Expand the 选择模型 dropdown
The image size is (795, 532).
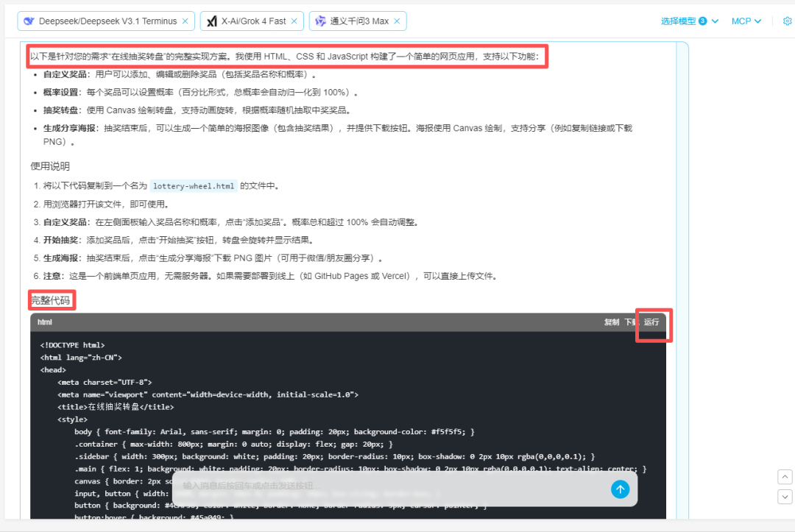689,21
